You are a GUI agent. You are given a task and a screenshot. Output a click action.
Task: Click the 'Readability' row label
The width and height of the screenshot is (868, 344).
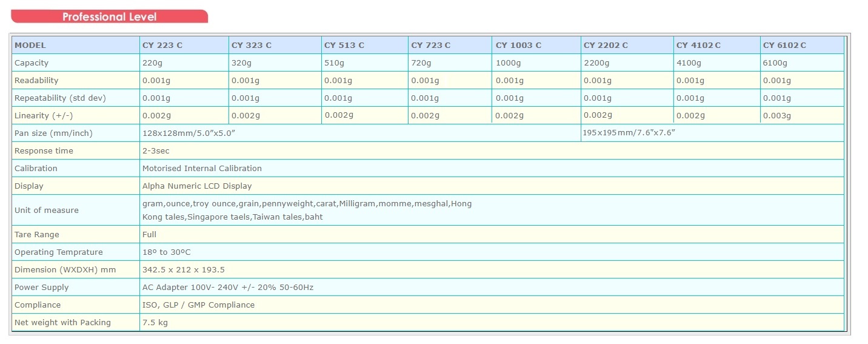click(36, 81)
